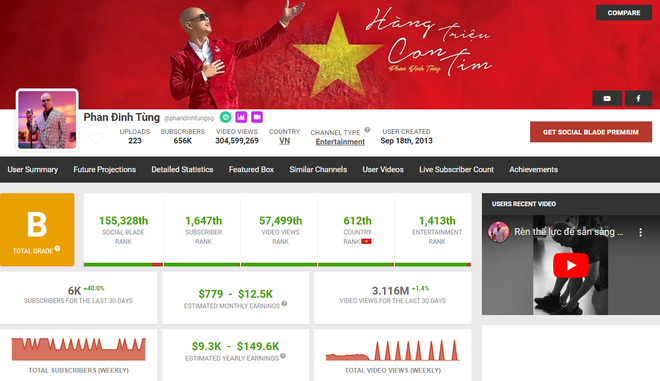
Task: Click Get Social Blade Premium button
Action: point(591,132)
